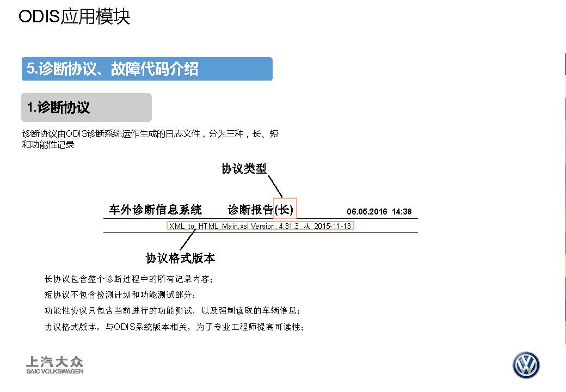
Task: Click the gray 1.诊断协议 heading
Action: point(87,107)
